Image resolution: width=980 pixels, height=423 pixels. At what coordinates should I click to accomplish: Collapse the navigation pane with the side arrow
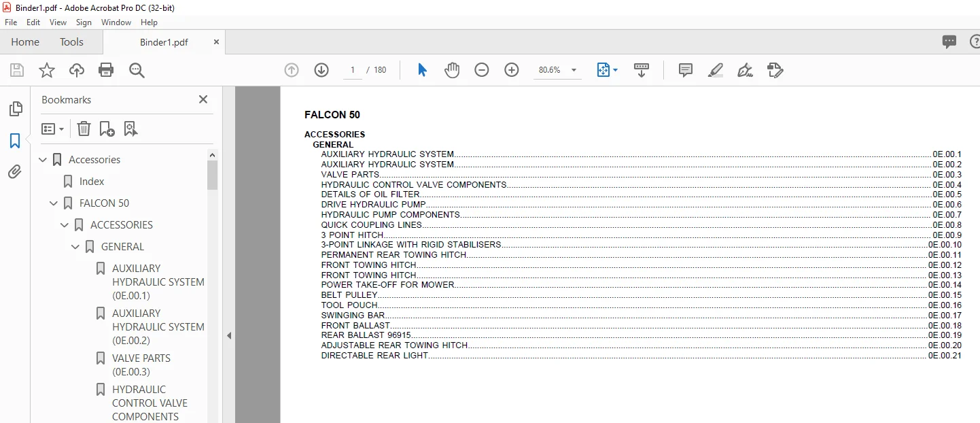click(229, 335)
